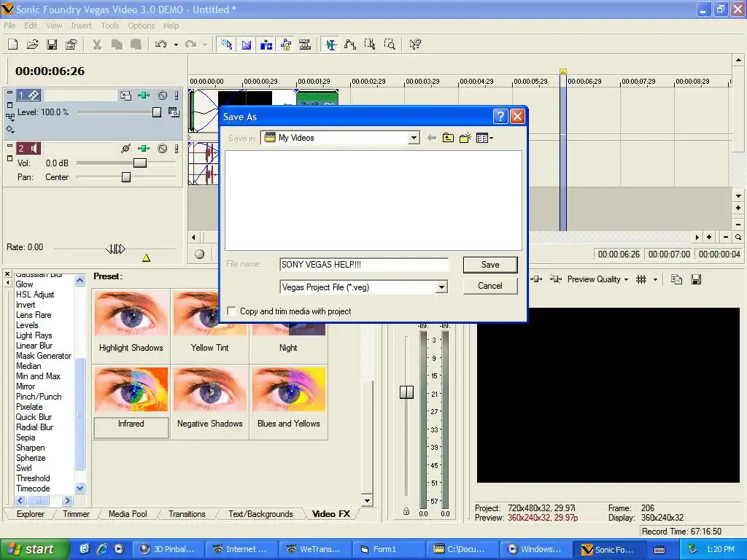The image size is (747, 560).
Task: Open the Edit menu
Action: pos(31,26)
